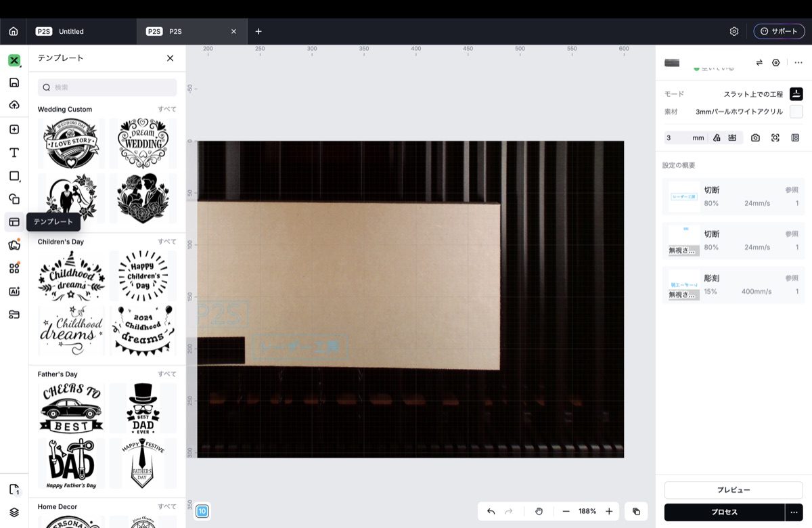Open the processing mode selector icon

click(796, 94)
